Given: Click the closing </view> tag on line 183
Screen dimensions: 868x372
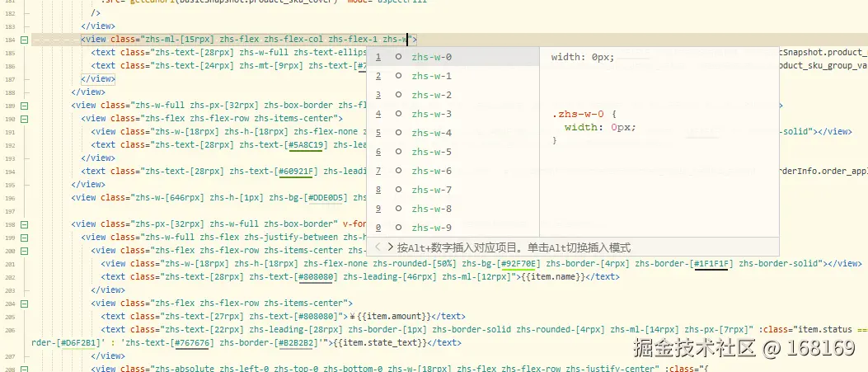Looking at the screenshot, I should (98, 26).
